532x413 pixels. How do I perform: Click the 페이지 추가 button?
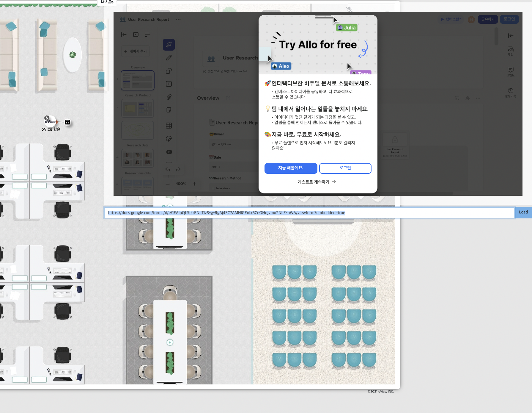[x=136, y=51]
